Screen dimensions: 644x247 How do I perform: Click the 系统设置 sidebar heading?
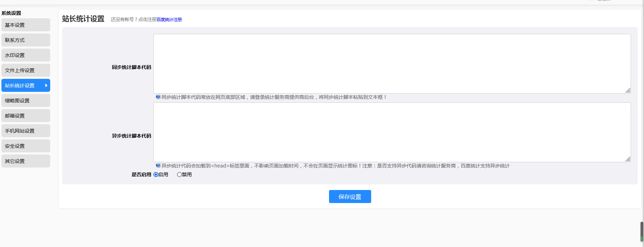point(11,13)
